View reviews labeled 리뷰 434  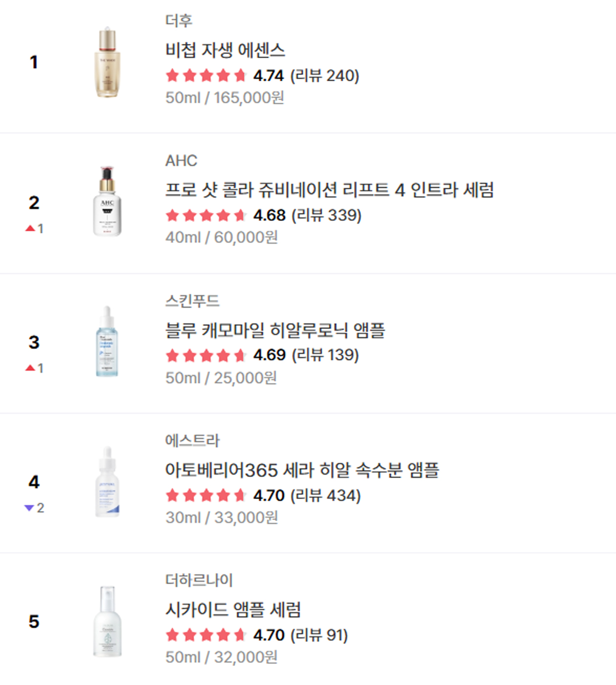pos(326,496)
